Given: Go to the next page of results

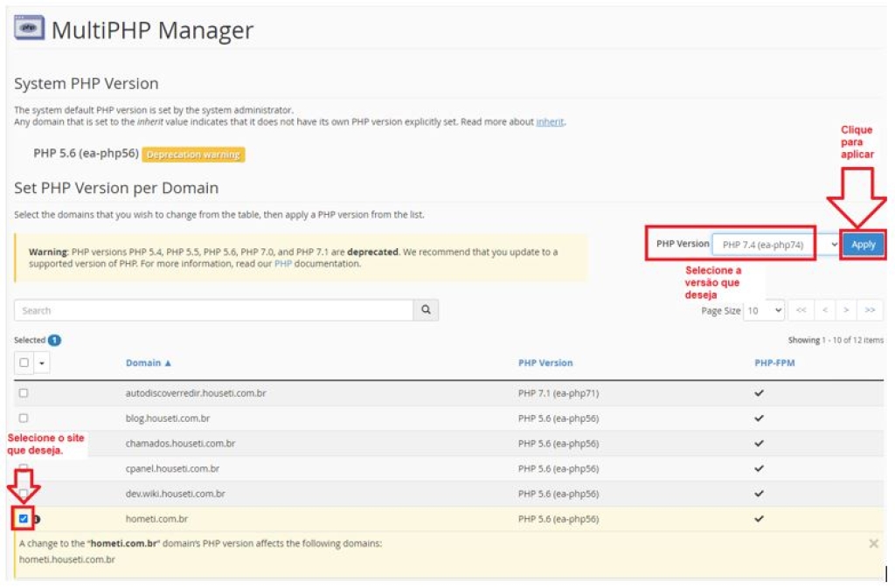Looking at the screenshot, I should click(846, 310).
